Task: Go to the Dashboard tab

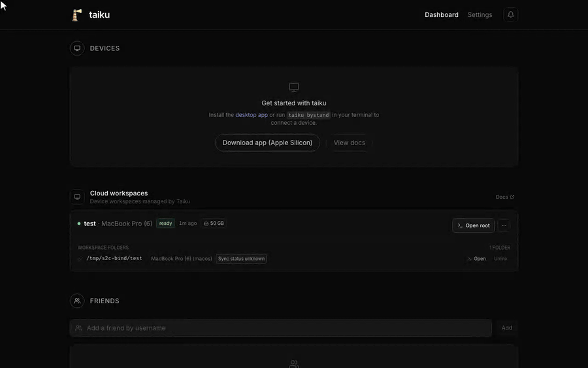Action: [442, 14]
